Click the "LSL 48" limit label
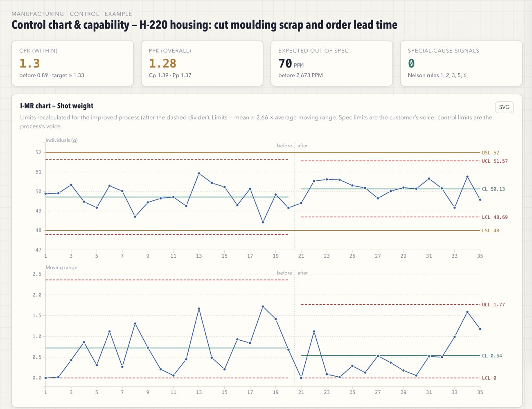 coord(490,231)
